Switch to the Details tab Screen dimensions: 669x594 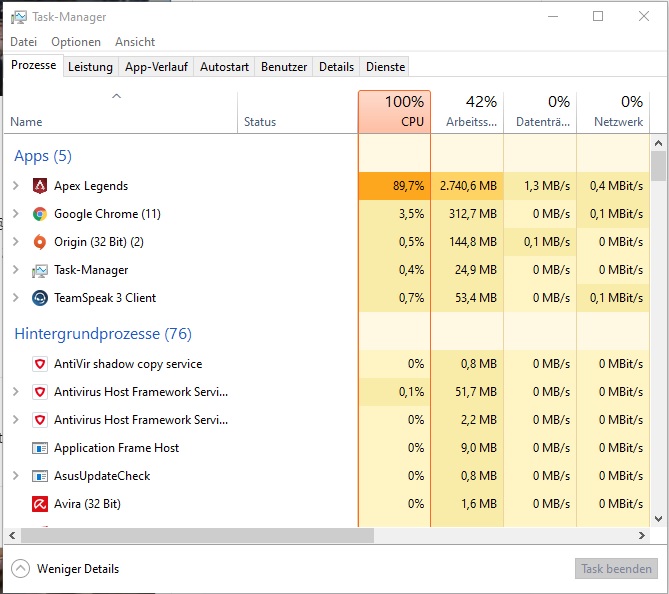[x=336, y=67]
